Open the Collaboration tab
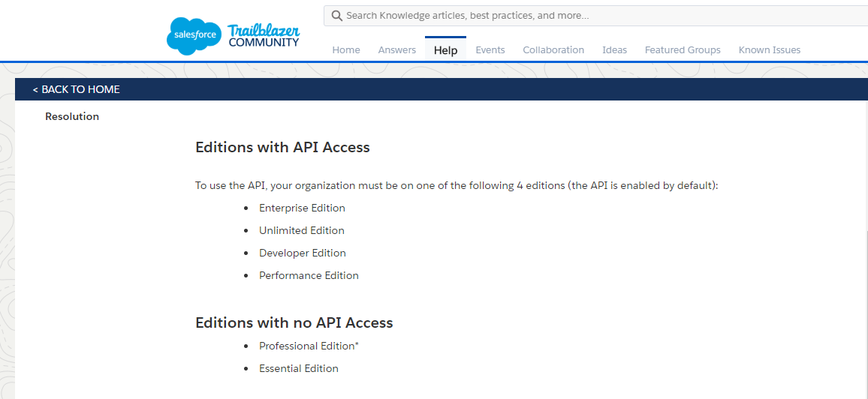Image resolution: width=868 pixels, height=399 pixels. (553, 49)
